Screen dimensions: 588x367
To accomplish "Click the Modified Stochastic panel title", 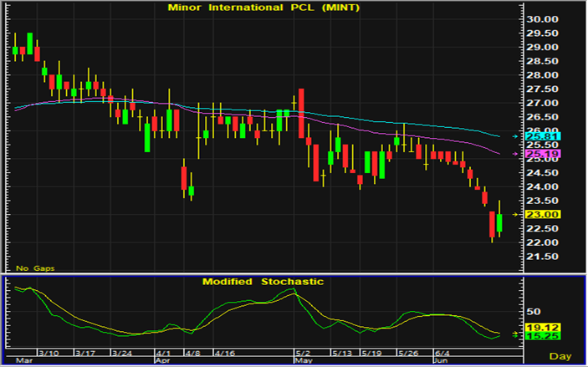I will pyautogui.click(x=263, y=282).
